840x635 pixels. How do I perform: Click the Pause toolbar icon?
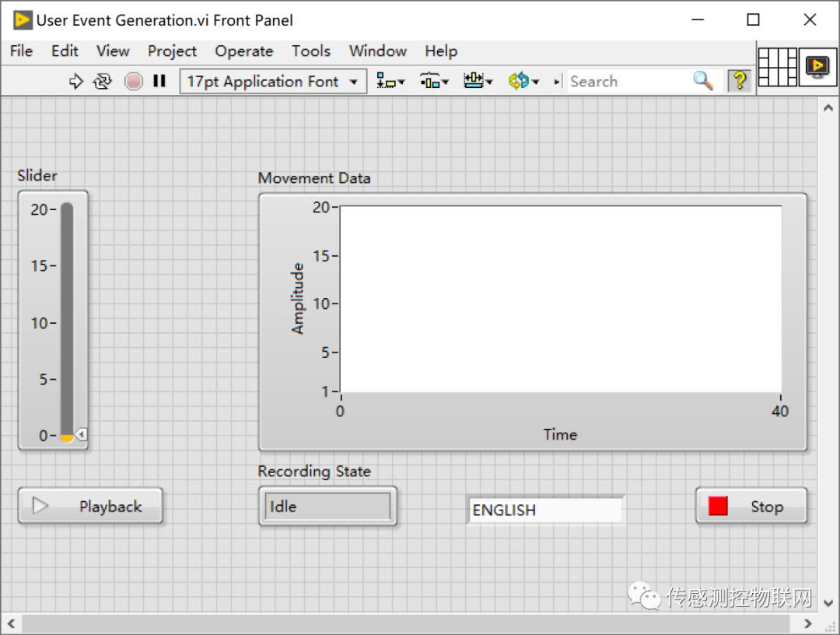click(159, 81)
